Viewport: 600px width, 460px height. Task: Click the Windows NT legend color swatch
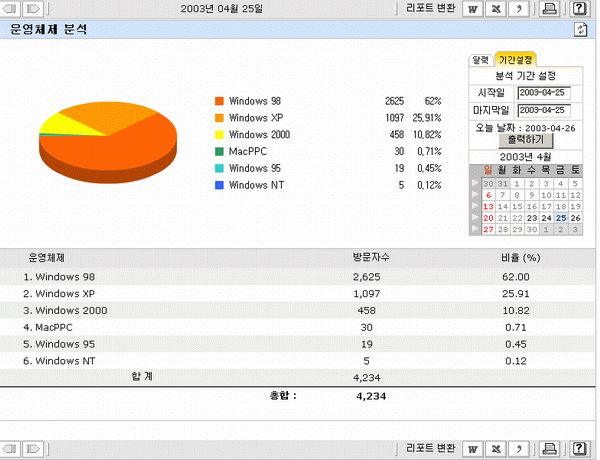219,185
